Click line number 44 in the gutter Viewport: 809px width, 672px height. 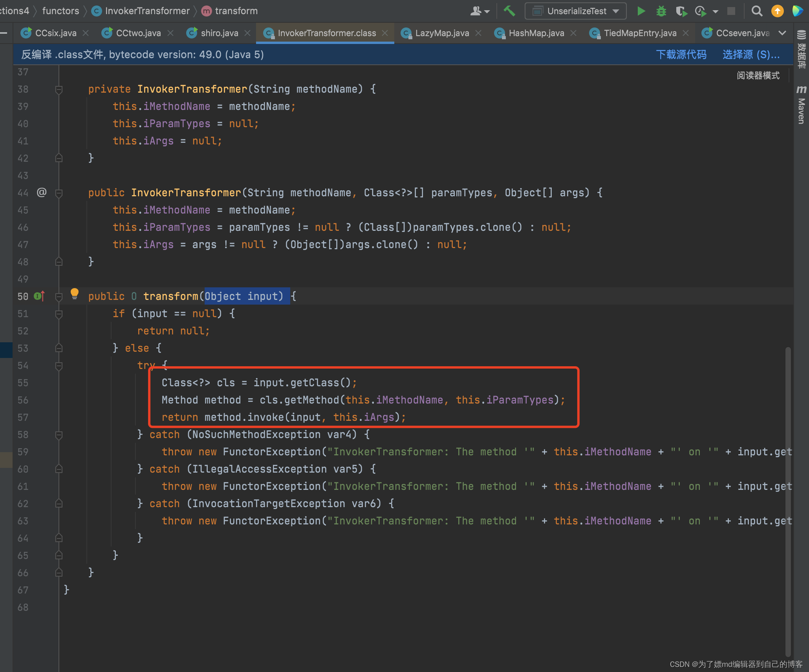pyautogui.click(x=23, y=193)
